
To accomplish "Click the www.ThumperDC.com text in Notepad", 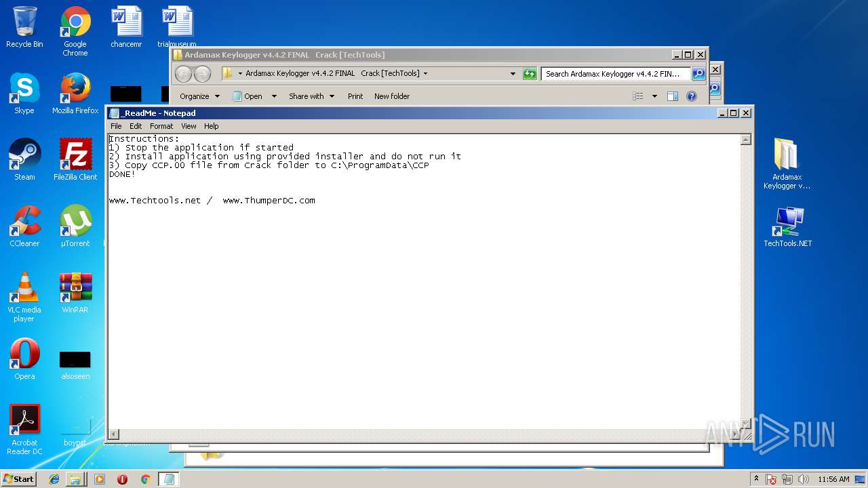I will click(x=269, y=201).
